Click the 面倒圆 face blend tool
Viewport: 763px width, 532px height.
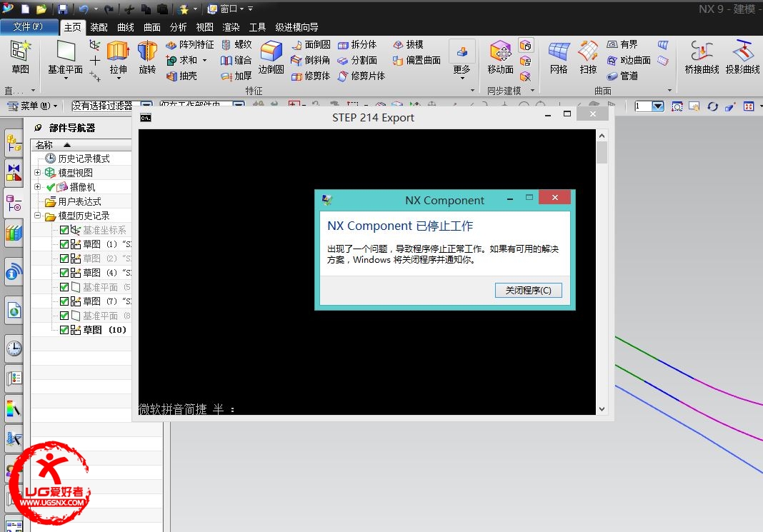tap(311, 45)
